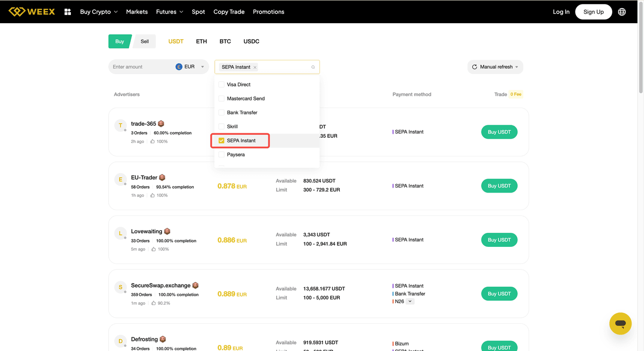
Task: Click the avatar of EU-Trader
Action: point(120,180)
